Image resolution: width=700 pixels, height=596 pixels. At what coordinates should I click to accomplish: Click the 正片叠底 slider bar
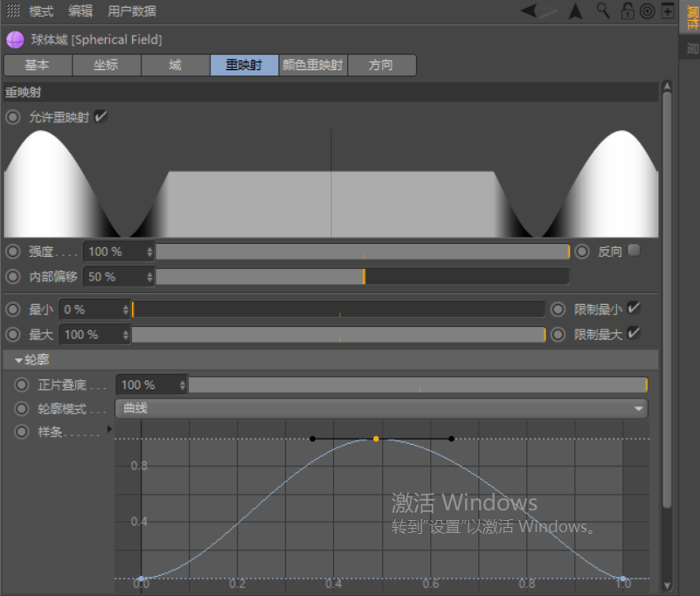pyautogui.click(x=418, y=385)
